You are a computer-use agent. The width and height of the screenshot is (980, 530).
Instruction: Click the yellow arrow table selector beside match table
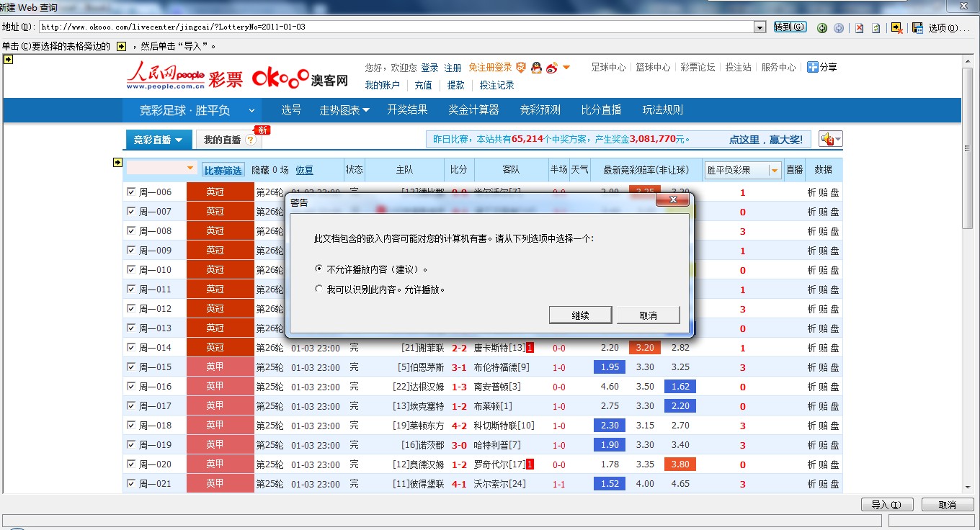[117, 163]
